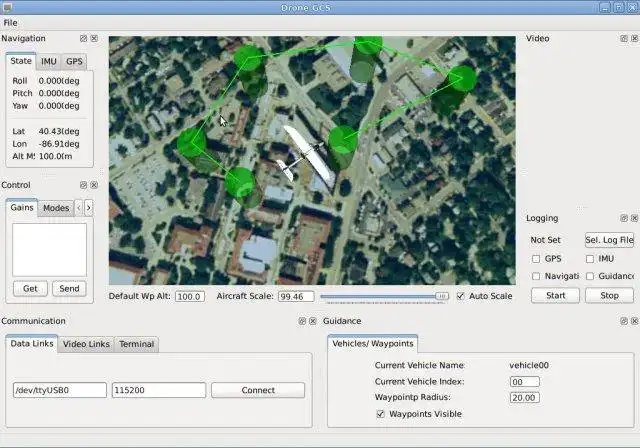Toggle Waypoints Visible checkbox
This screenshot has width=640, height=448.
380,414
